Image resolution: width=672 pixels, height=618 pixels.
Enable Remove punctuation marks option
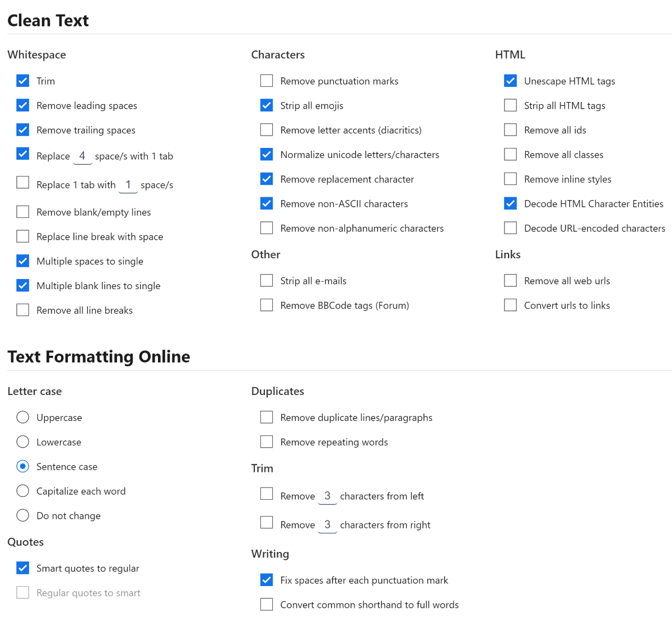click(267, 81)
